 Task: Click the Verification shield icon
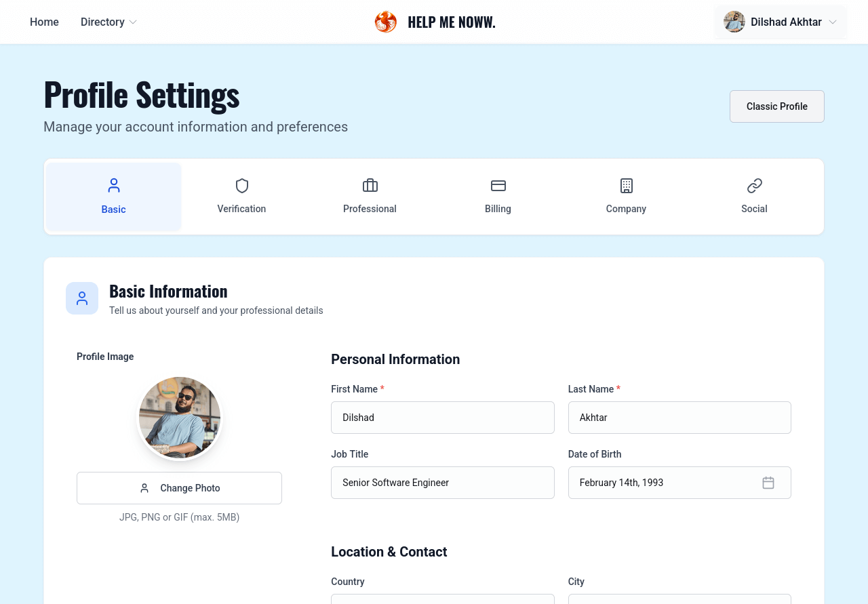pyautogui.click(x=242, y=186)
